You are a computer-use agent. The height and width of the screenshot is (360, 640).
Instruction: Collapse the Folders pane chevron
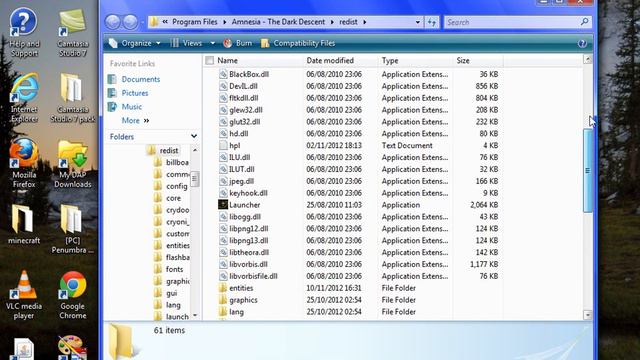194,136
